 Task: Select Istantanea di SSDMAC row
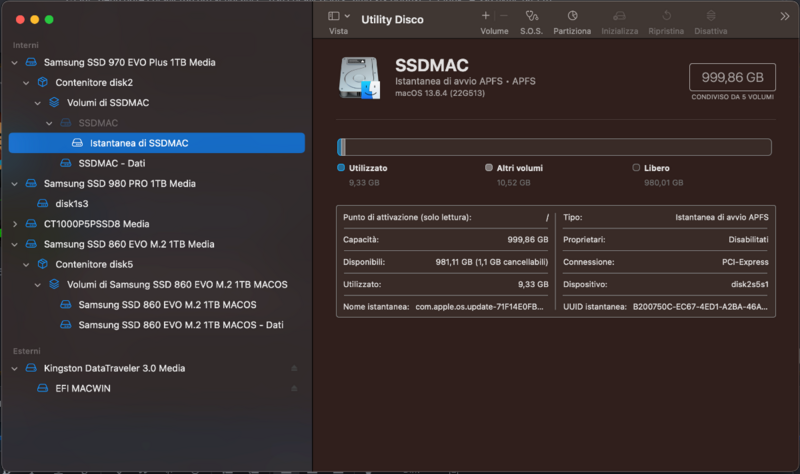point(157,143)
